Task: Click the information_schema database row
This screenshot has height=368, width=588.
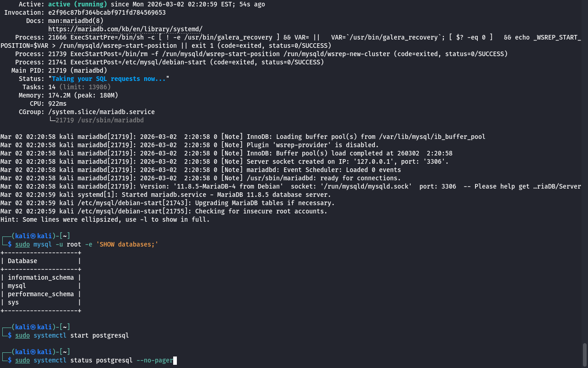Action: [40, 277]
